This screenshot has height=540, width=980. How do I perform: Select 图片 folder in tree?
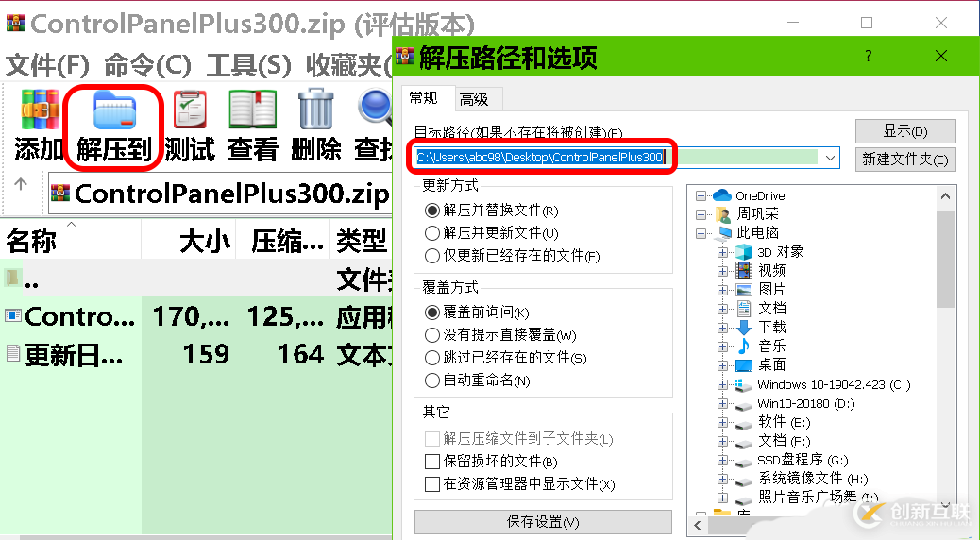tap(772, 290)
